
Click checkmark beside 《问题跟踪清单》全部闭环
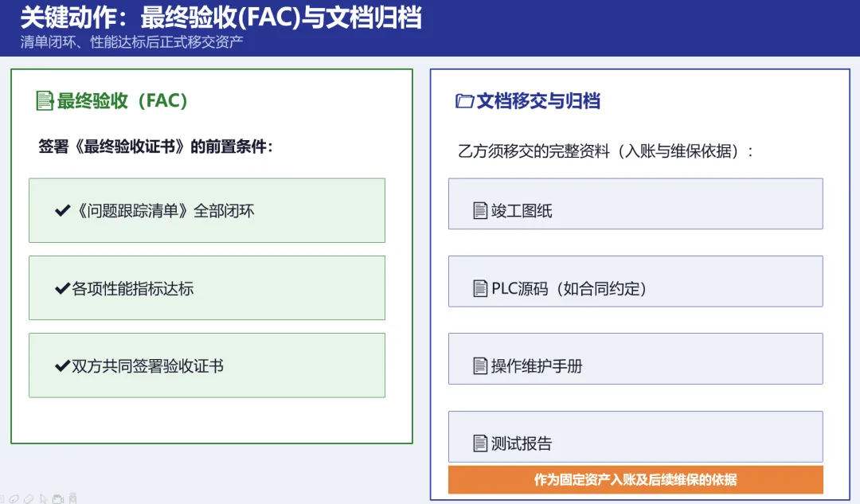(x=63, y=210)
